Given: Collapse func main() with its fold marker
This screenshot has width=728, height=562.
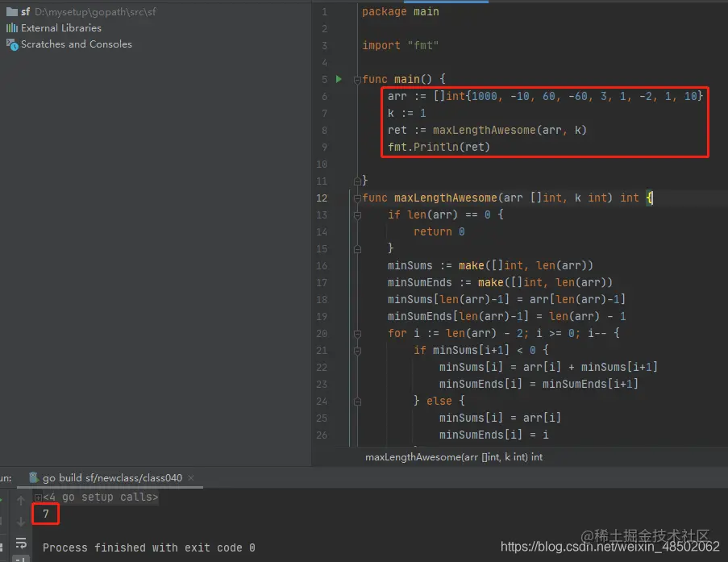Looking at the screenshot, I should click(x=357, y=80).
